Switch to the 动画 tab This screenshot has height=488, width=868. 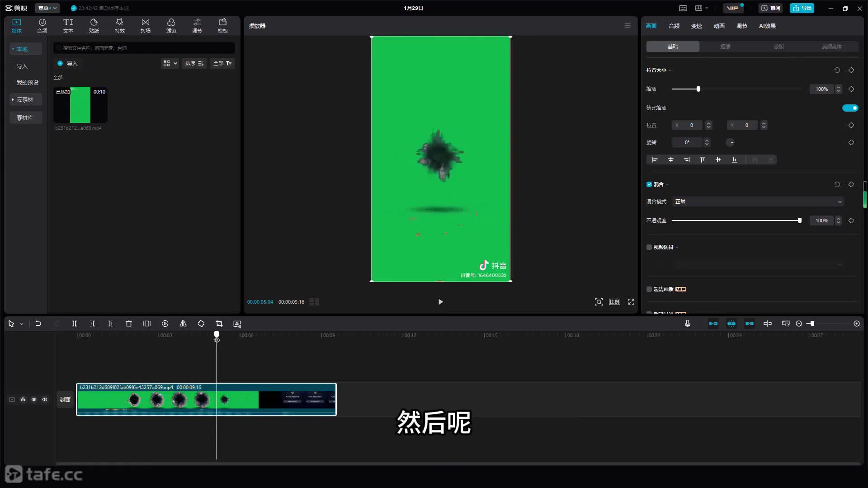[719, 26]
